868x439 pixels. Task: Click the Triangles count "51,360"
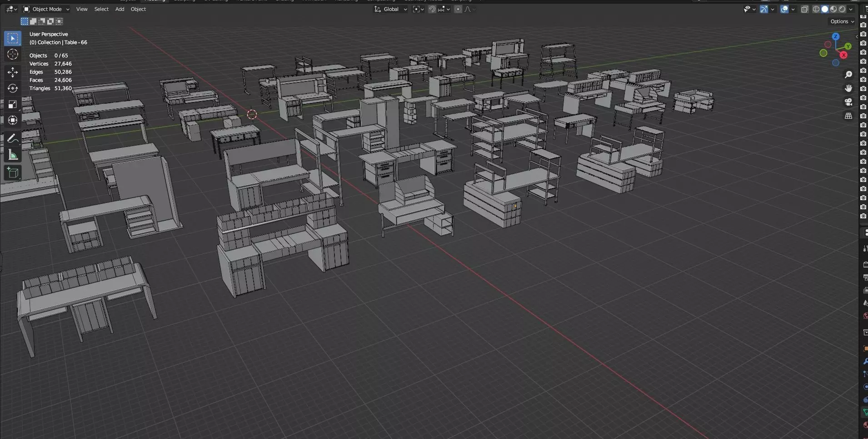click(x=63, y=88)
